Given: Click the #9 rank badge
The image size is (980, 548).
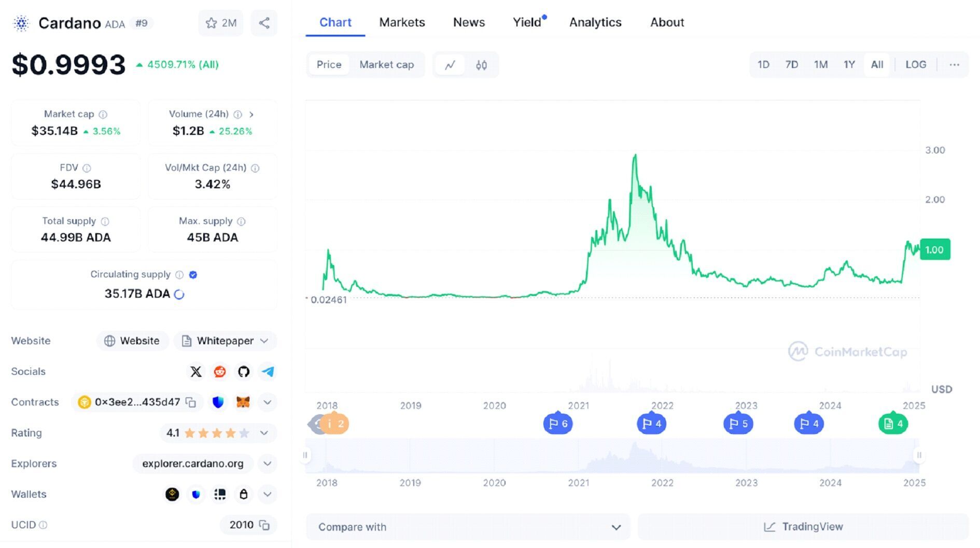Looking at the screenshot, I should (x=142, y=23).
